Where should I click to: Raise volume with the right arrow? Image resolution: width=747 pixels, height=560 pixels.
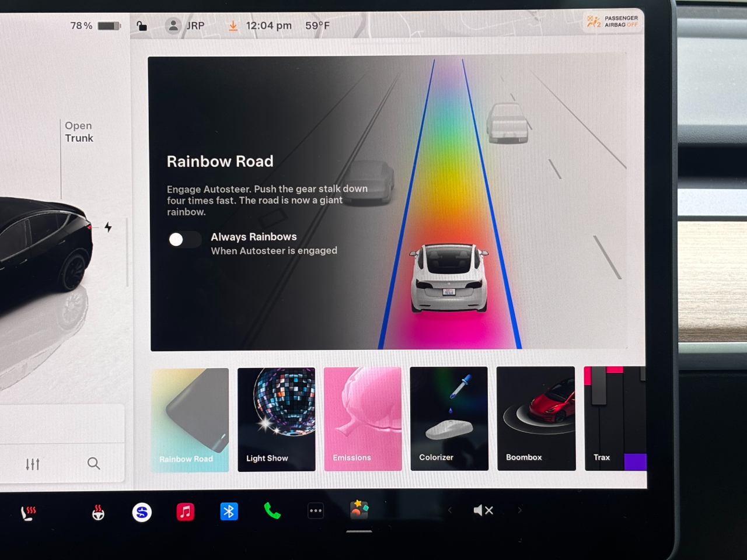pos(519,510)
